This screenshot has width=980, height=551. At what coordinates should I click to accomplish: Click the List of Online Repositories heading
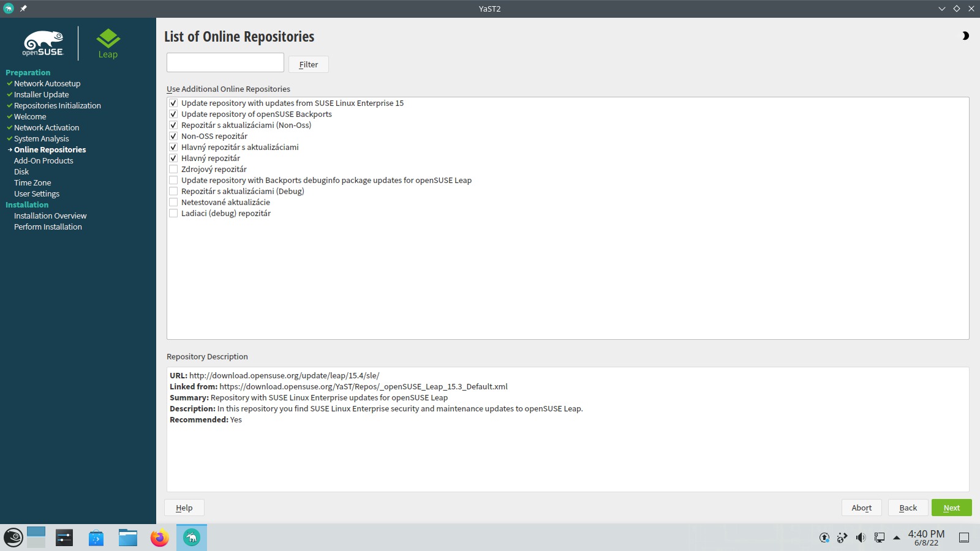[x=239, y=37]
